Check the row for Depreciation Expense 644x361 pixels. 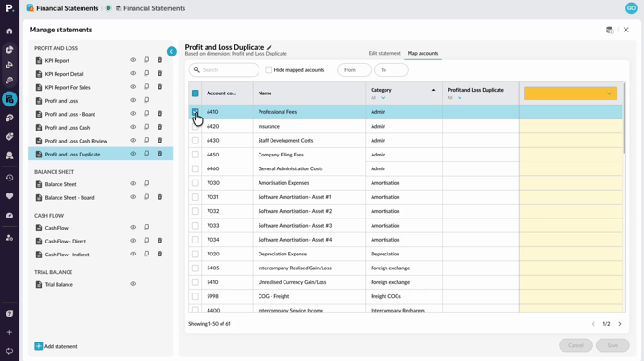[x=196, y=254]
